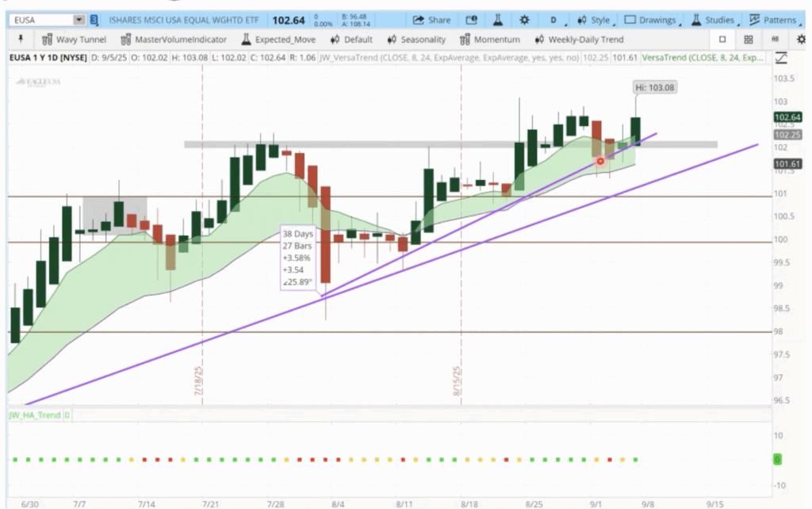Select the Default style set

coord(351,40)
